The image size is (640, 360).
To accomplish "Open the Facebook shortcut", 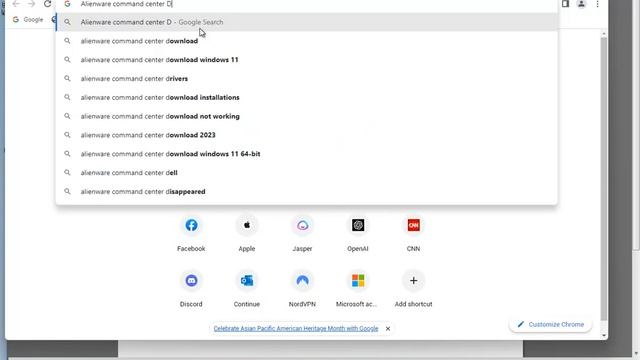I will pyautogui.click(x=191, y=234).
